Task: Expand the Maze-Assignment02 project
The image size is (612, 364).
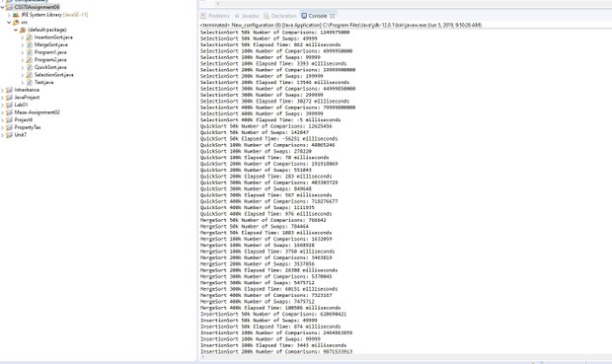Action: pos(2,112)
